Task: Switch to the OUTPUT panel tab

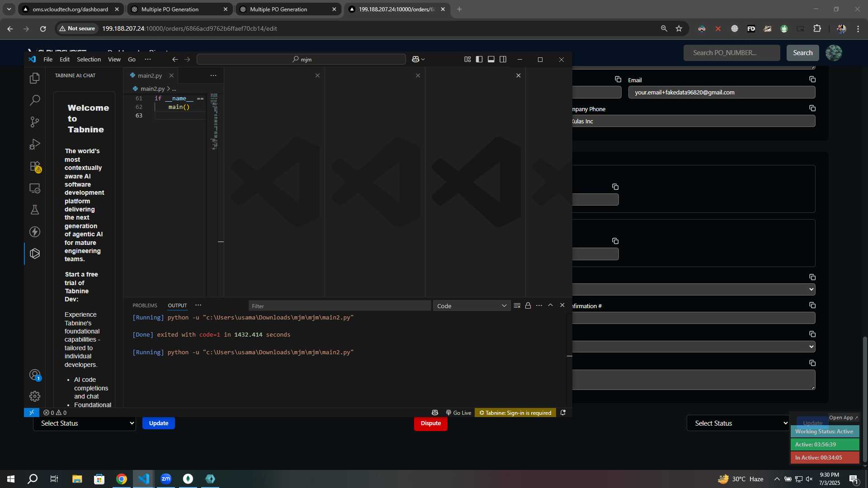Action: click(x=177, y=305)
